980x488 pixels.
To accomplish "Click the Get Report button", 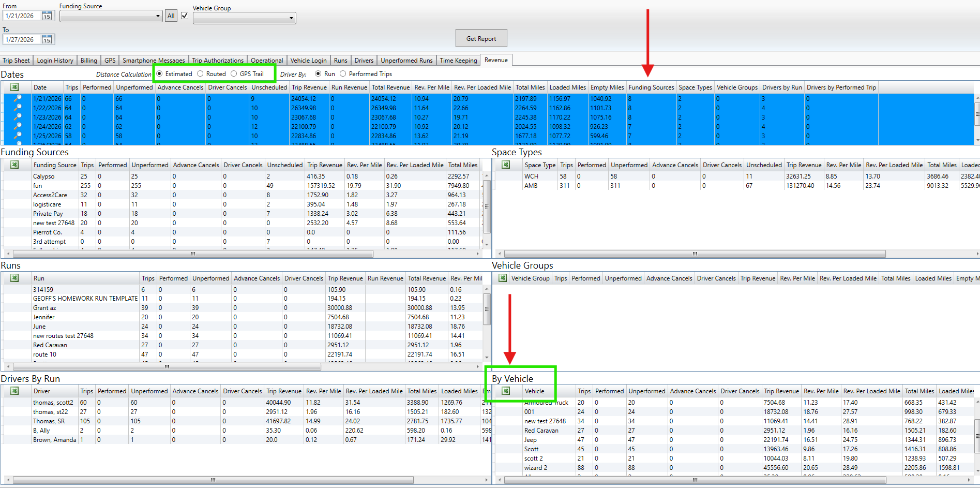I will point(481,38).
